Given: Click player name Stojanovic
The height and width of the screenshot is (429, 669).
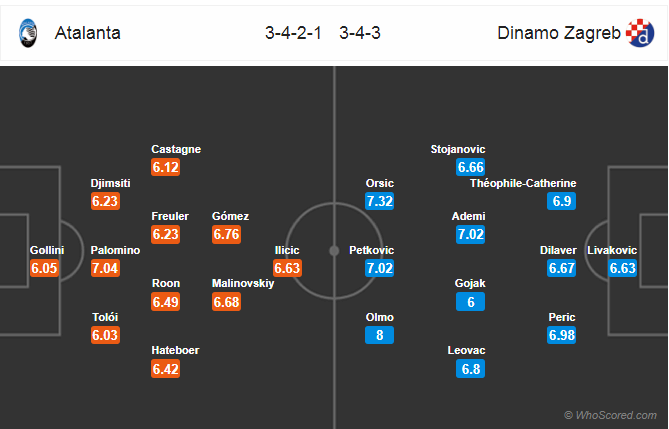Looking at the screenshot, I should click(458, 149).
